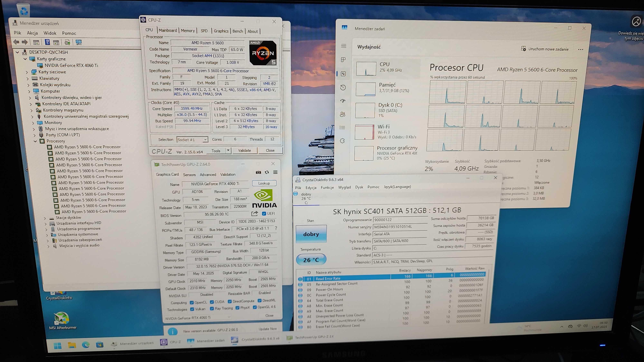Open File Explorer from the taskbar
This screenshot has width=644, height=362.
(x=72, y=345)
